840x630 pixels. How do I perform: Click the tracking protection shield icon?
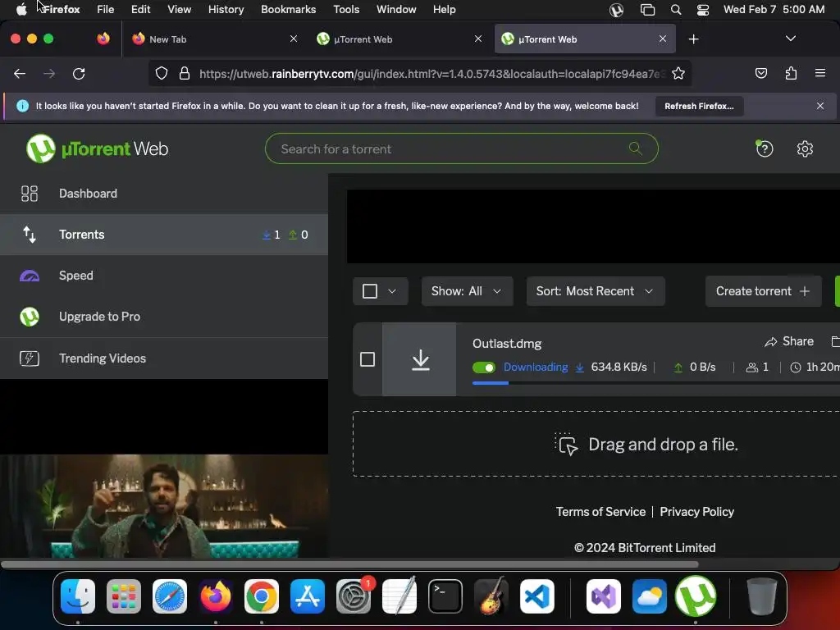[162, 73]
